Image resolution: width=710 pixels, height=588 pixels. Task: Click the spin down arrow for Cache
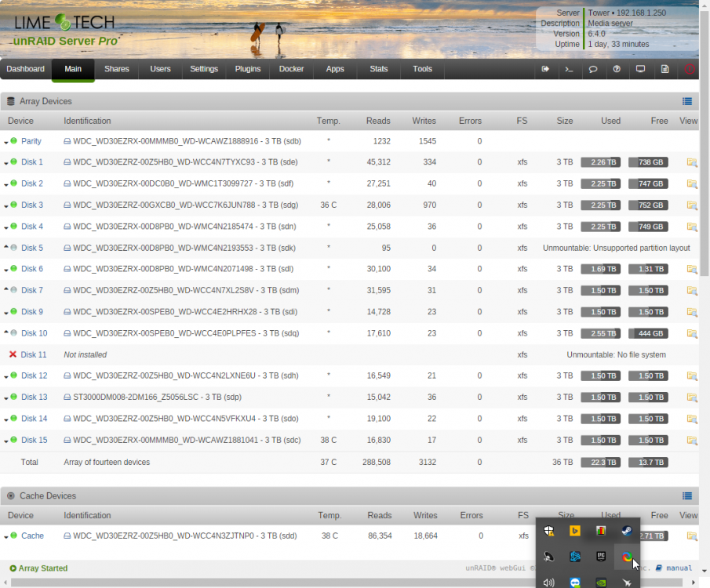tap(6, 537)
